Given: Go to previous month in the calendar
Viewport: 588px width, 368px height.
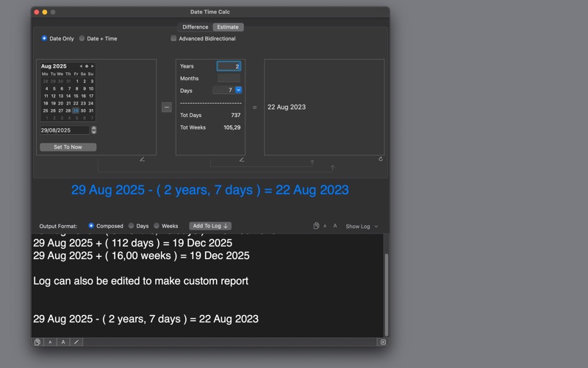Looking at the screenshot, I should pos(81,66).
